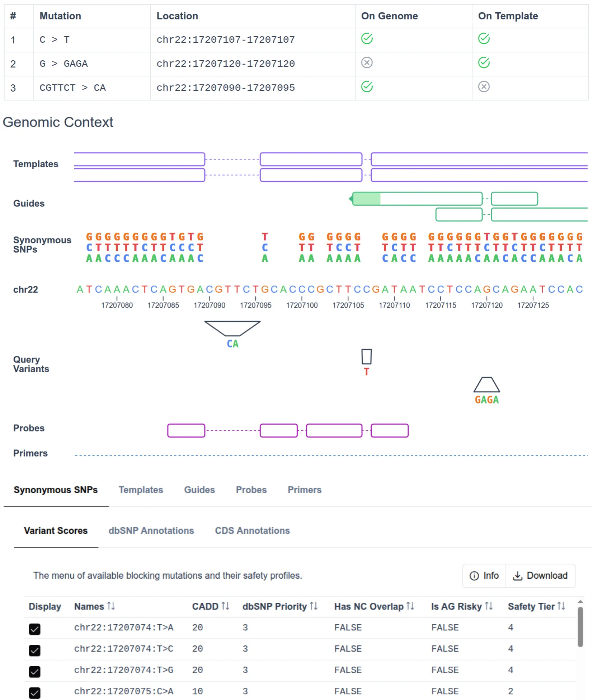Uncheck display for chr22:17207075:C>A
This screenshot has height=700, width=593.
(35, 692)
